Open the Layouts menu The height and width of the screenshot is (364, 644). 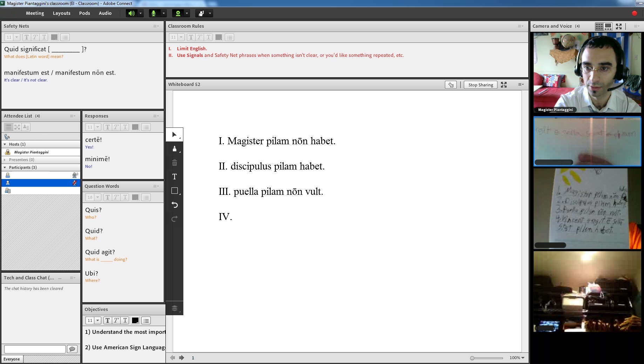pyautogui.click(x=61, y=13)
